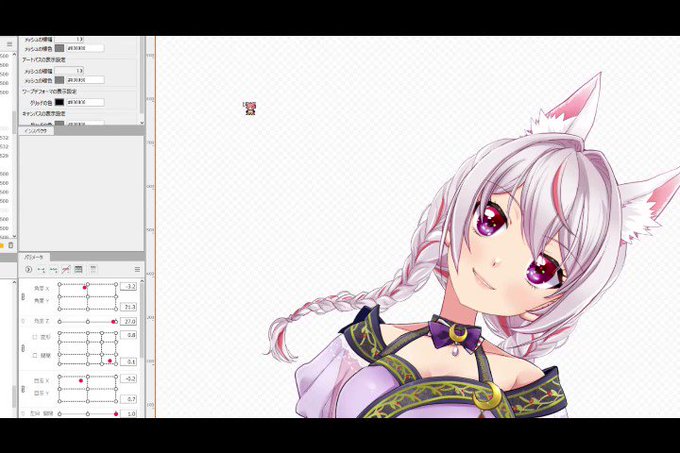Click the small icon left of 角度 Z
This screenshot has width=680, height=453.
(x=23, y=321)
